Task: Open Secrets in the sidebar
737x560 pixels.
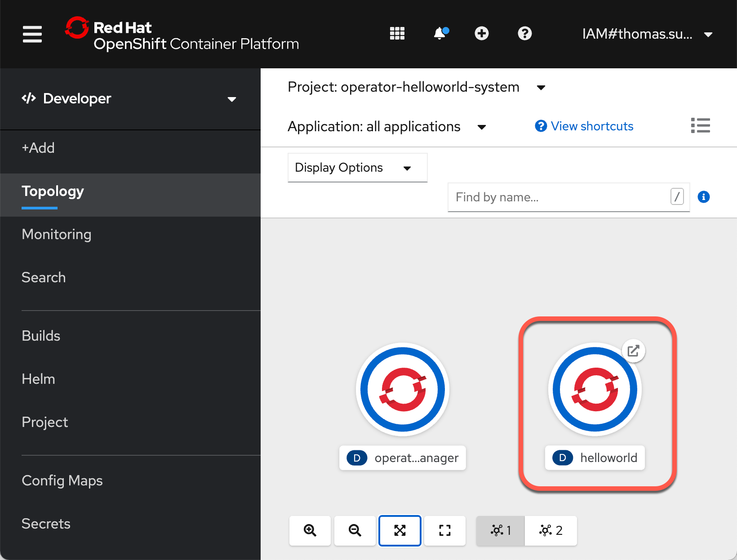Action: (x=130, y=524)
